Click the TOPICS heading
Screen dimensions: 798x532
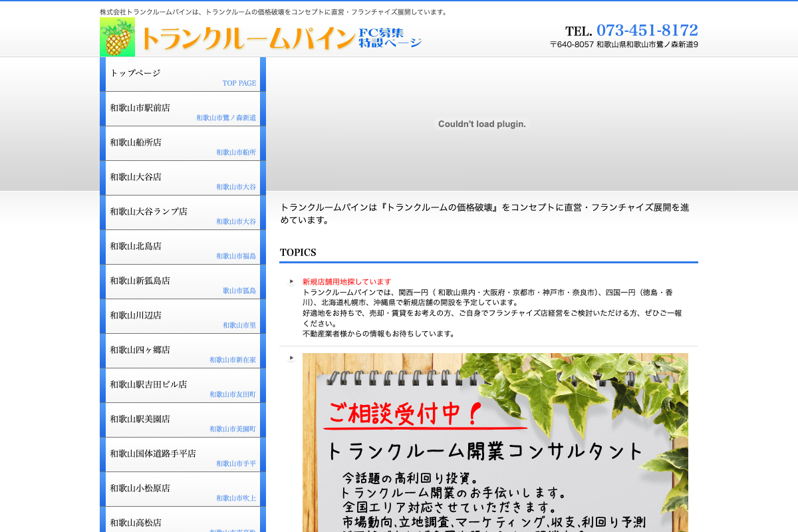298,253
